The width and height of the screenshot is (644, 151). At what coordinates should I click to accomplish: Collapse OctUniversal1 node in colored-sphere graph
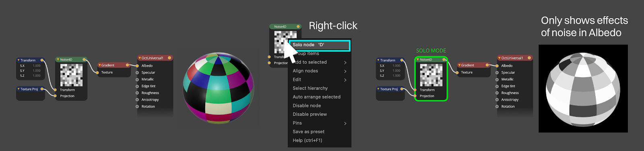(139, 58)
